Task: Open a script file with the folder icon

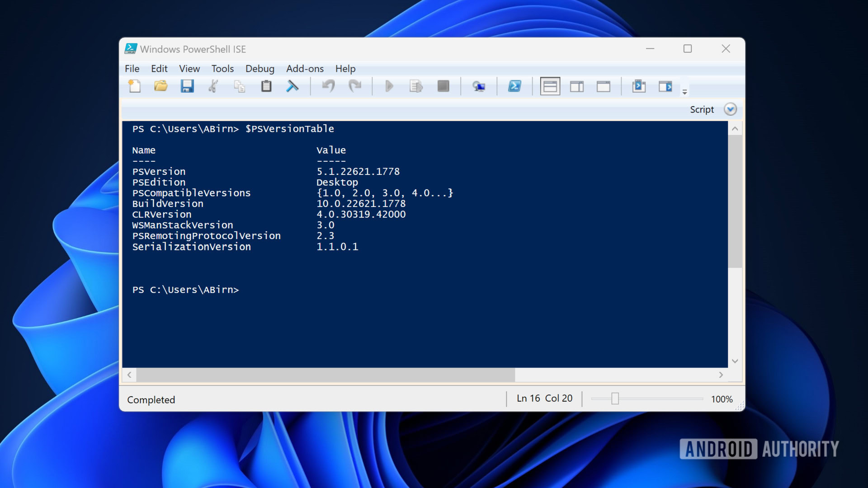Action: point(160,86)
